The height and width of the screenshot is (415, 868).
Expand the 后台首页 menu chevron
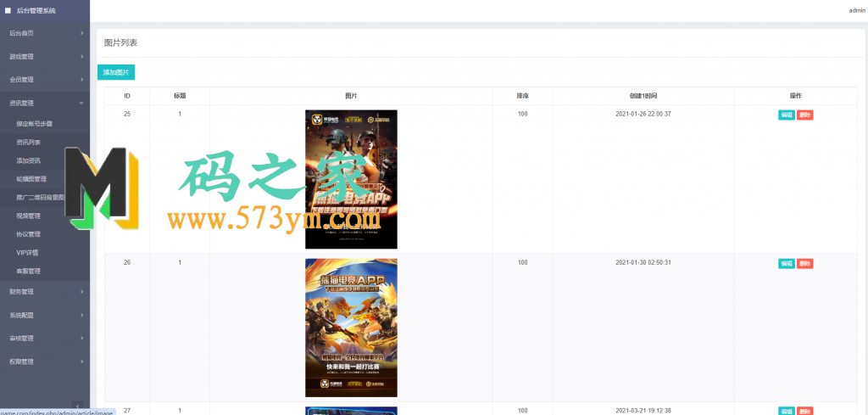pyautogui.click(x=82, y=33)
